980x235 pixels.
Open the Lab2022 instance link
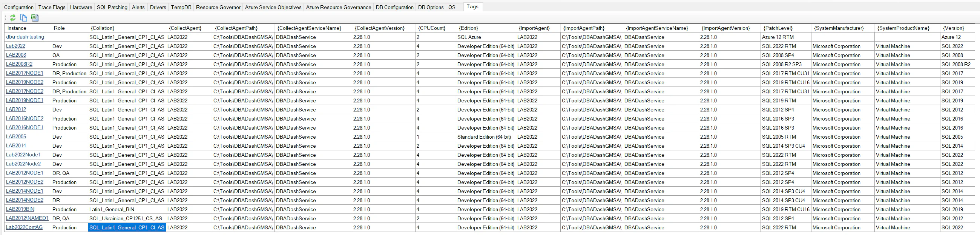click(15, 46)
